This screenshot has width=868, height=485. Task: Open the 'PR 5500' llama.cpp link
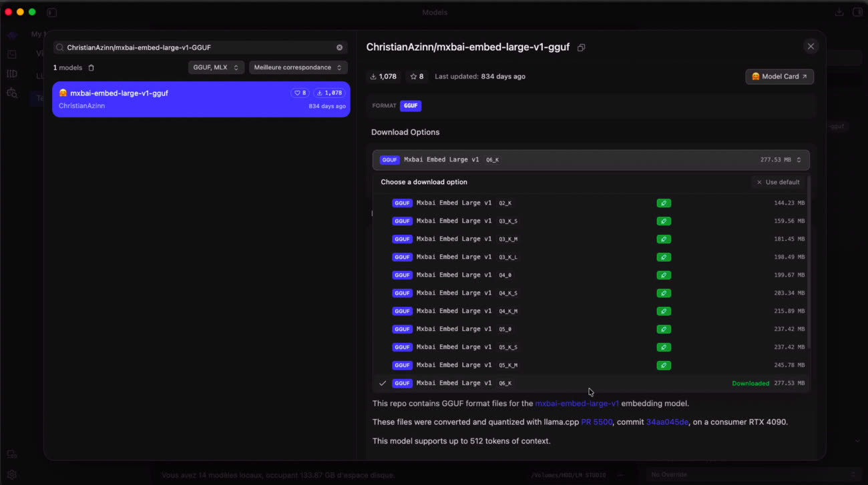597,422
